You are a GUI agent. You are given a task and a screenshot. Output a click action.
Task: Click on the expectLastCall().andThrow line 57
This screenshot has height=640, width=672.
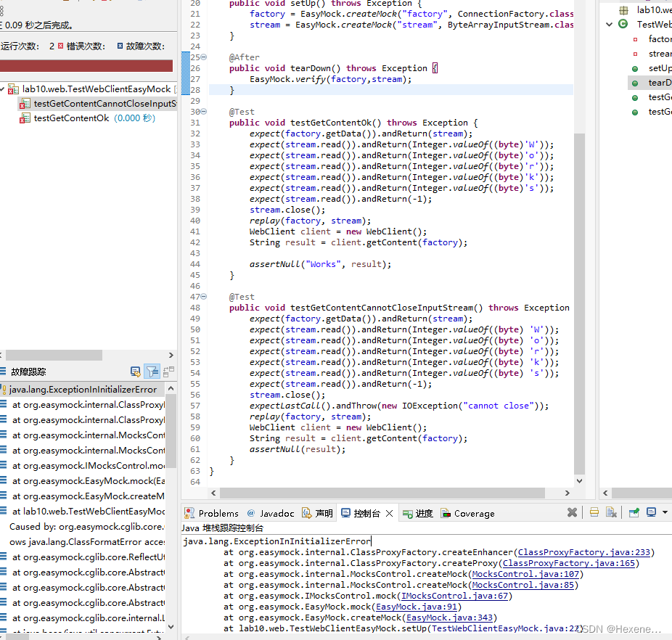coord(398,406)
